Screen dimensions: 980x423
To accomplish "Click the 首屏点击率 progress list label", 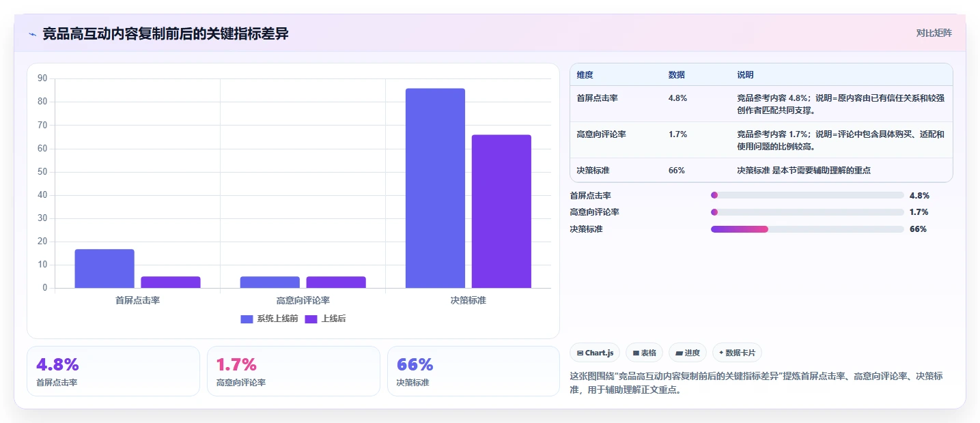I will point(591,195).
